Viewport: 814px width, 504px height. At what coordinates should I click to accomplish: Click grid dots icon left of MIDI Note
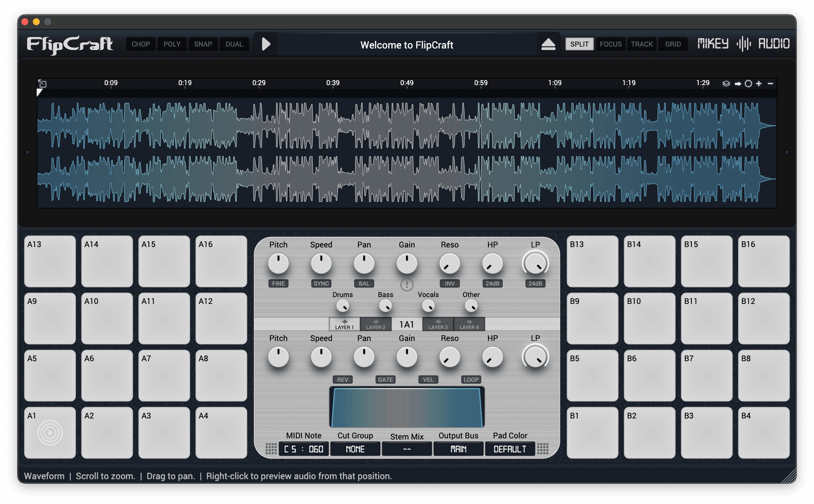(271, 449)
